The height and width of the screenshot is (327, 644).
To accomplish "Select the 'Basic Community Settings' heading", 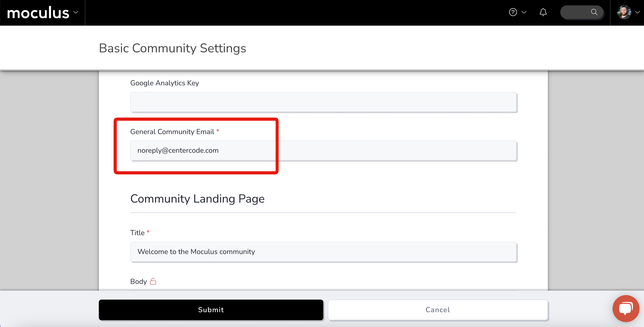I will [172, 48].
